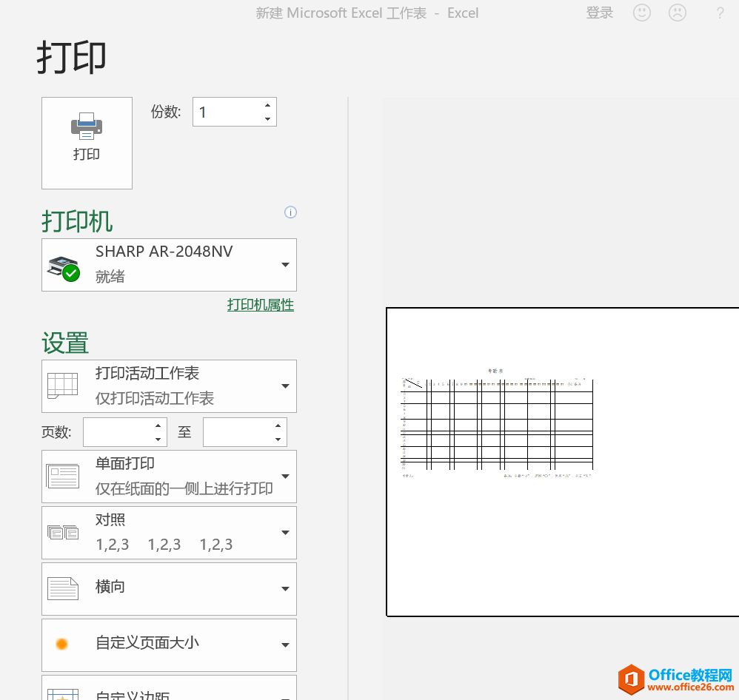Viewport: 739px width, 700px height.
Task: Open the printer selection dropdown
Action: tap(285, 265)
